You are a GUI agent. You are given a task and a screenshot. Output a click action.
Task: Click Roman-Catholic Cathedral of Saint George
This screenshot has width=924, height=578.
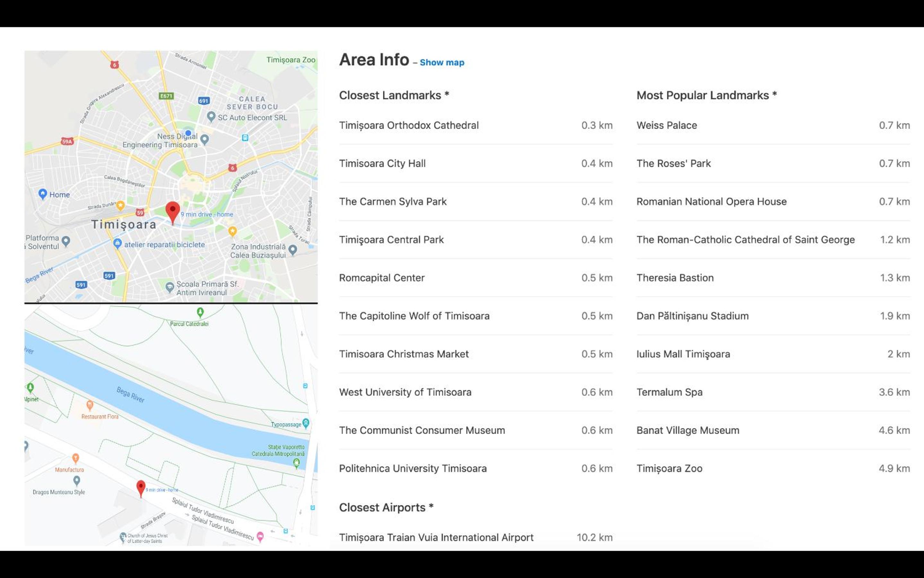(x=773, y=240)
